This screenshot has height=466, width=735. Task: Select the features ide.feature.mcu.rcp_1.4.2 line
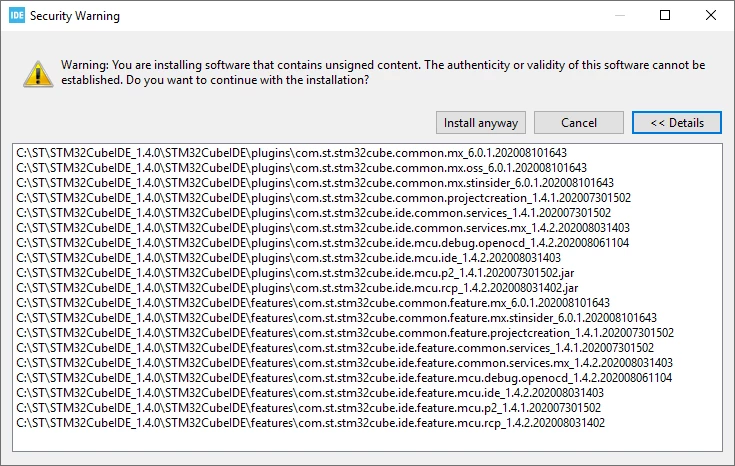click(x=310, y=423)
